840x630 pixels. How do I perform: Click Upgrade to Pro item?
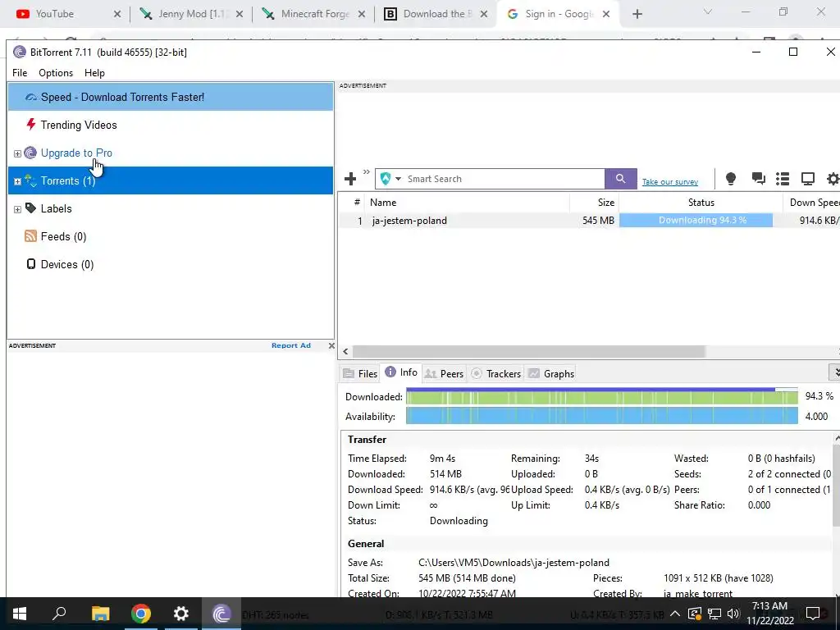(x=76, y=153)
